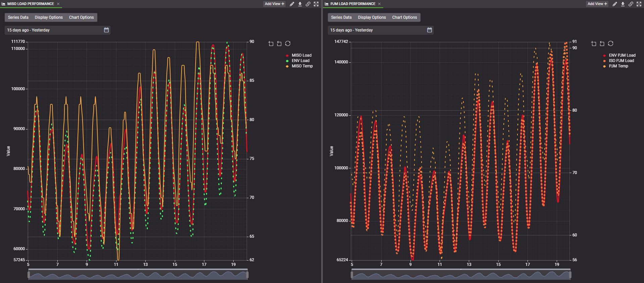Activate area zoom tool on MISO chart

click(271, 44)
